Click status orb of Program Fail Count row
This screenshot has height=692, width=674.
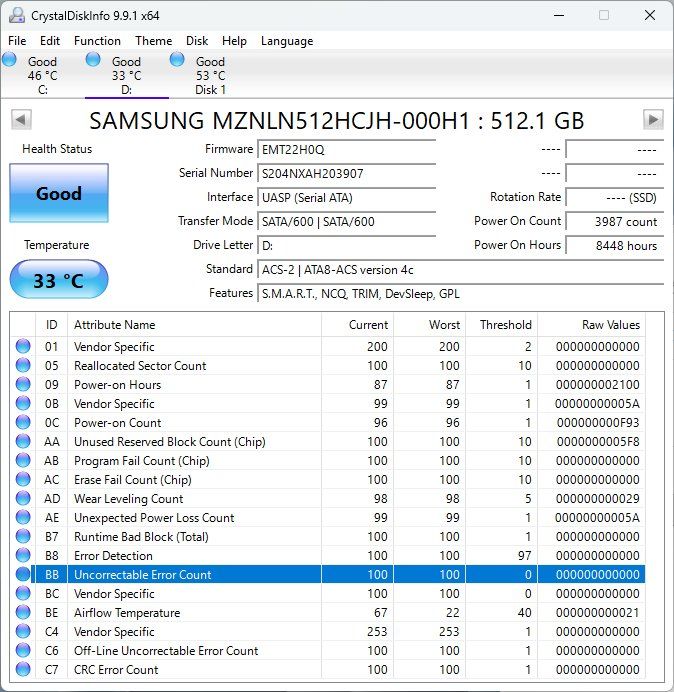tap(23, 460)
